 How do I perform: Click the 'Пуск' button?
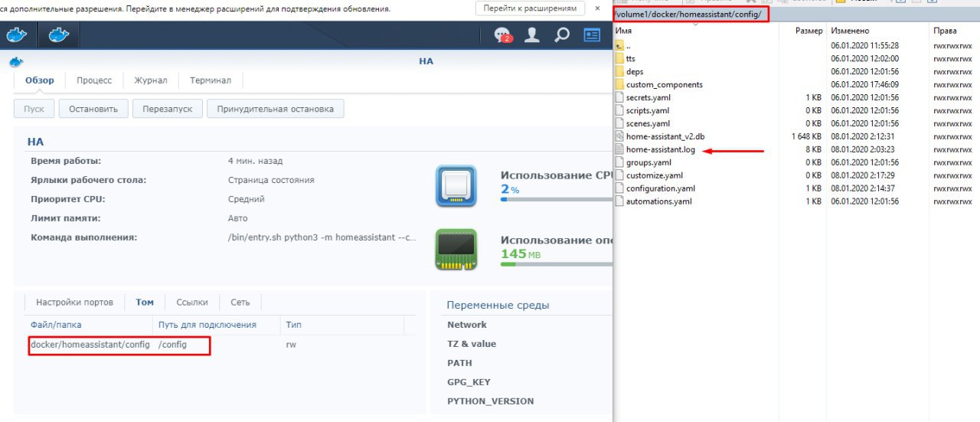point(34,109)
